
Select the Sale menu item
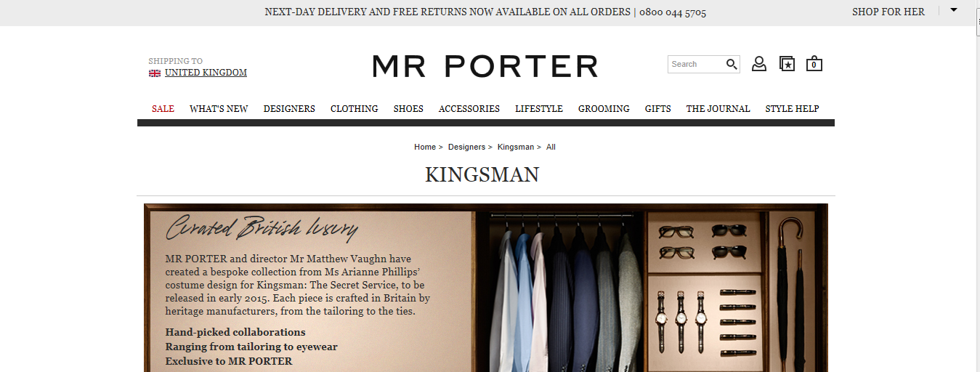pyautogui.click(x=163, y=109)
